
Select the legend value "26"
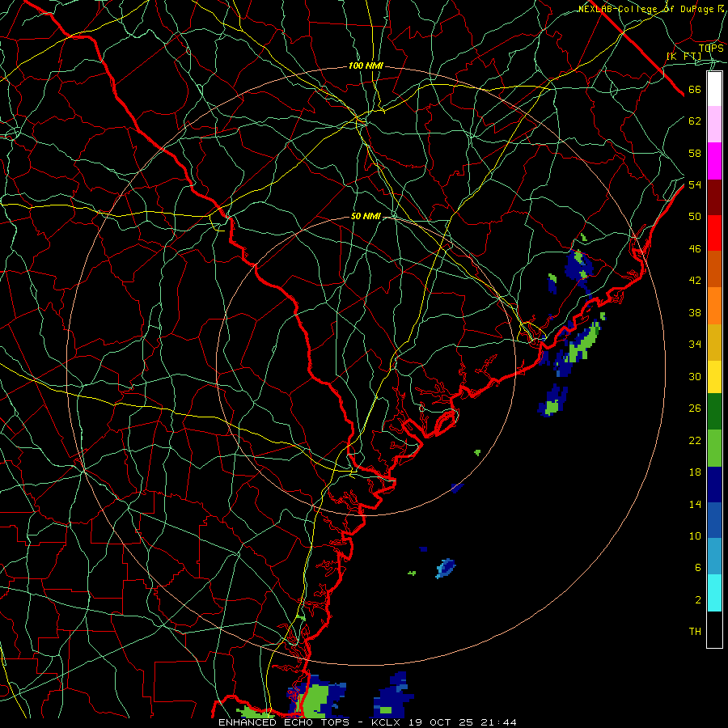click(695, 408)
